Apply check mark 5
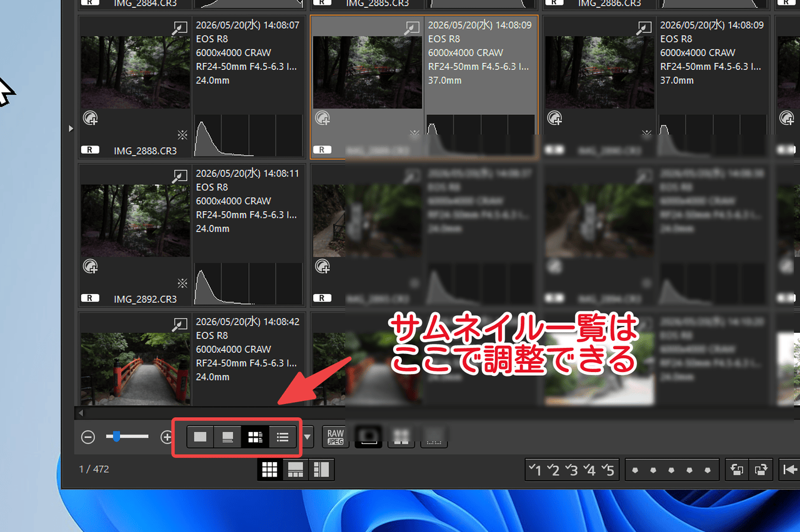The width and height of the screenshot is (800, 532). [607, 470]
